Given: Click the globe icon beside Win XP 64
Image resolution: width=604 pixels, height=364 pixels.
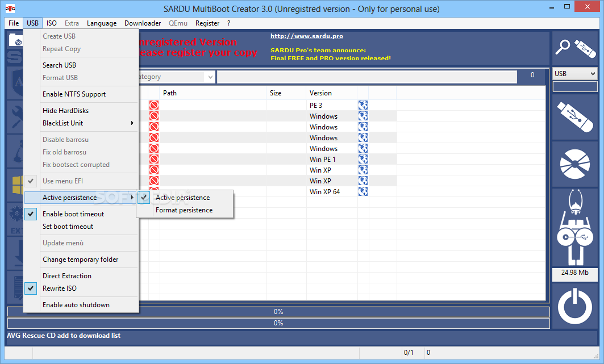Looking at the screenshot, I should click(x=363, y=191).
